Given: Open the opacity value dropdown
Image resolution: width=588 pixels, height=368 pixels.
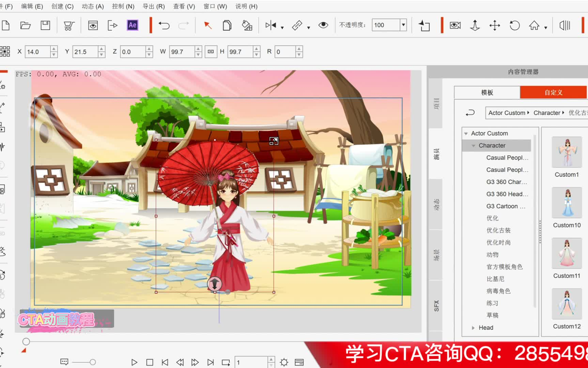Looking at the screenshot, I should (403, 25).
